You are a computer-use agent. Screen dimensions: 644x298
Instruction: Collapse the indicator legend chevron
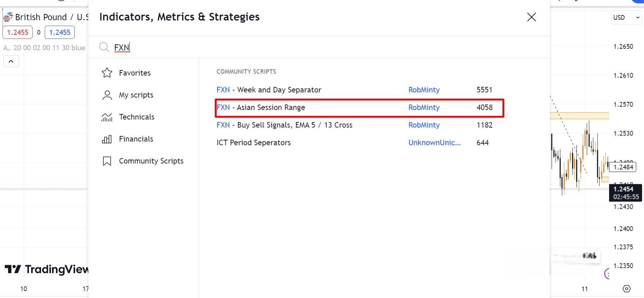11,61
